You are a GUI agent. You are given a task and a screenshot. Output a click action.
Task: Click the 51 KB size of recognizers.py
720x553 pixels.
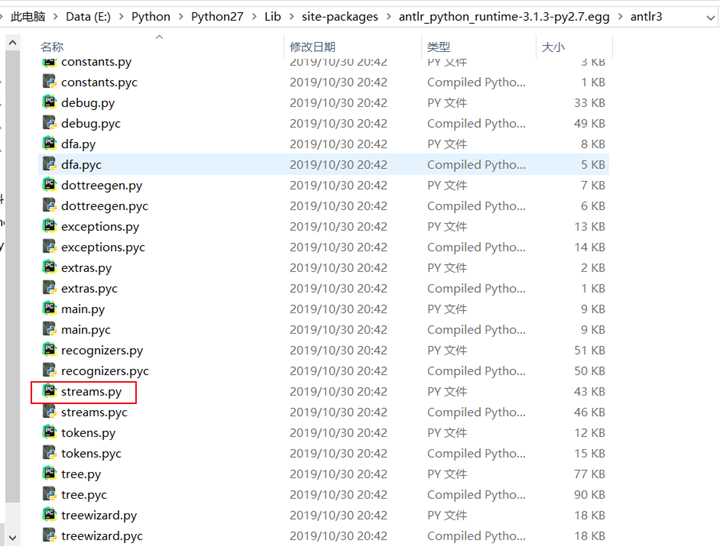(589, 350)
